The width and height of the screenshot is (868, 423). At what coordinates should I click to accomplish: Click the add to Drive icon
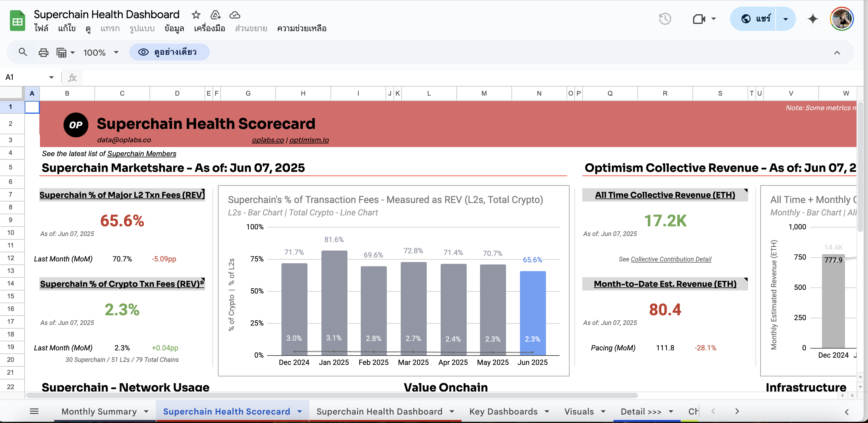click(x=215, y=15)
